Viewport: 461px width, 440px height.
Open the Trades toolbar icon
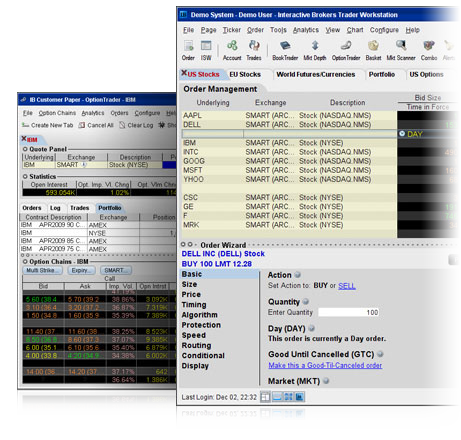point(254,46)
